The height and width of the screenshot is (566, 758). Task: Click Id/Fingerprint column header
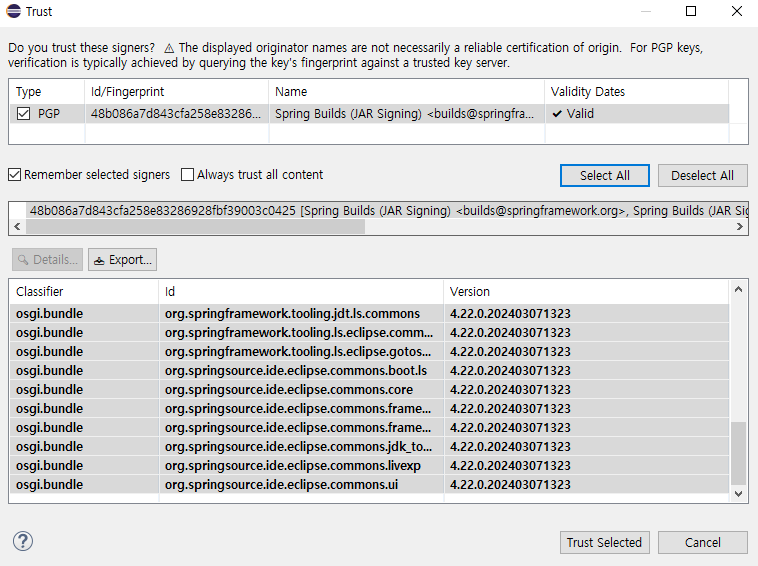coord(177,92)
